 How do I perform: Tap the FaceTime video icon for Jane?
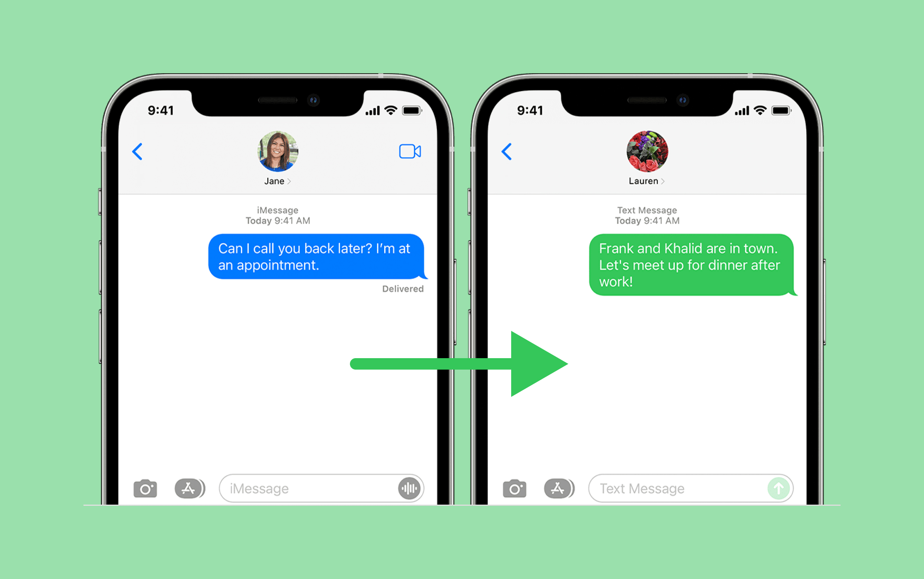(409, 151)
